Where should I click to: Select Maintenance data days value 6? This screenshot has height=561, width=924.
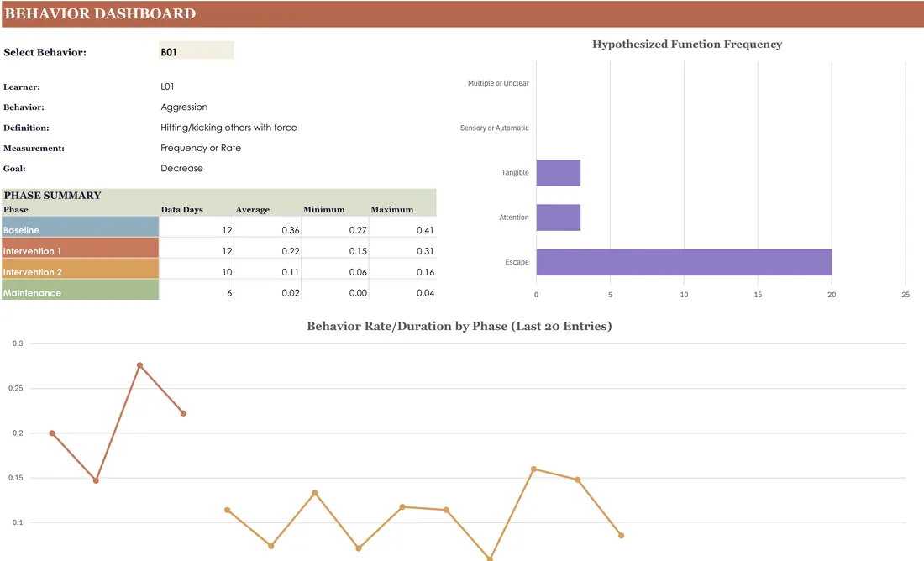click(229, 293)
